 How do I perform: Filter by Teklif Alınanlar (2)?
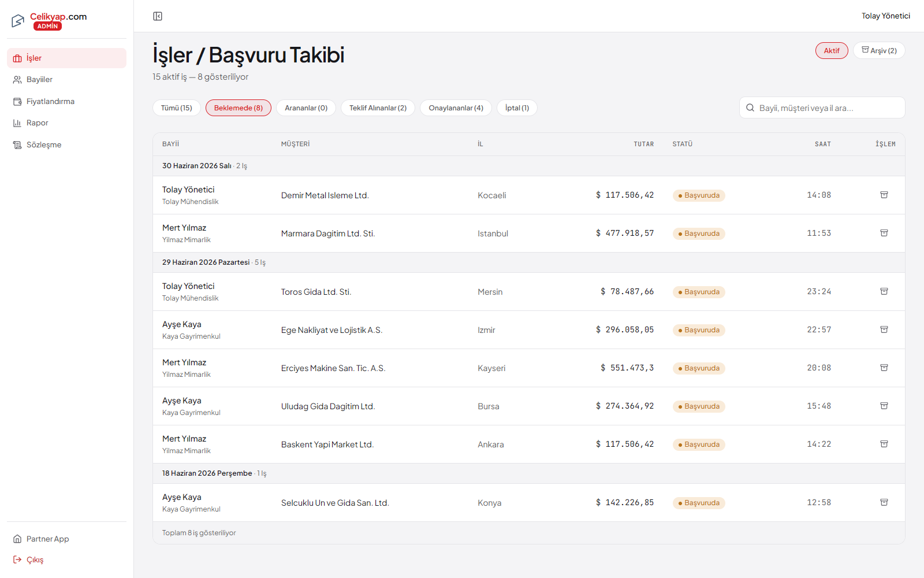(x=378, y=108)
